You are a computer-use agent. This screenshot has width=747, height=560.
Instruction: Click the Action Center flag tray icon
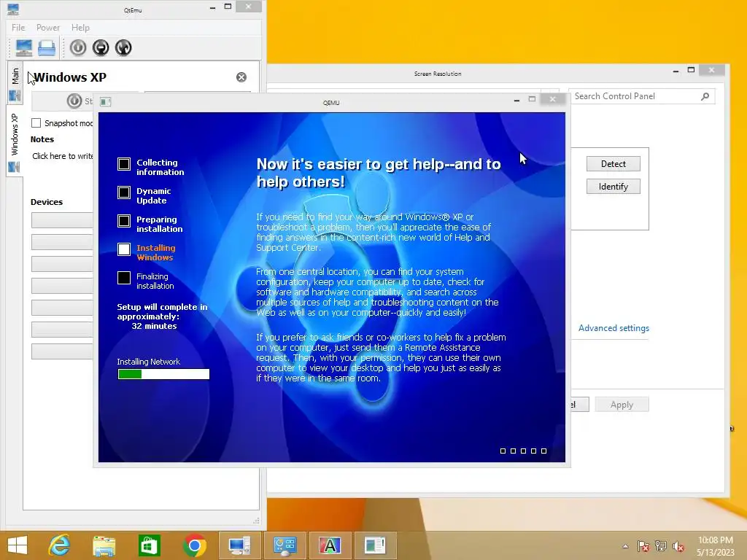tap(643, 547)
